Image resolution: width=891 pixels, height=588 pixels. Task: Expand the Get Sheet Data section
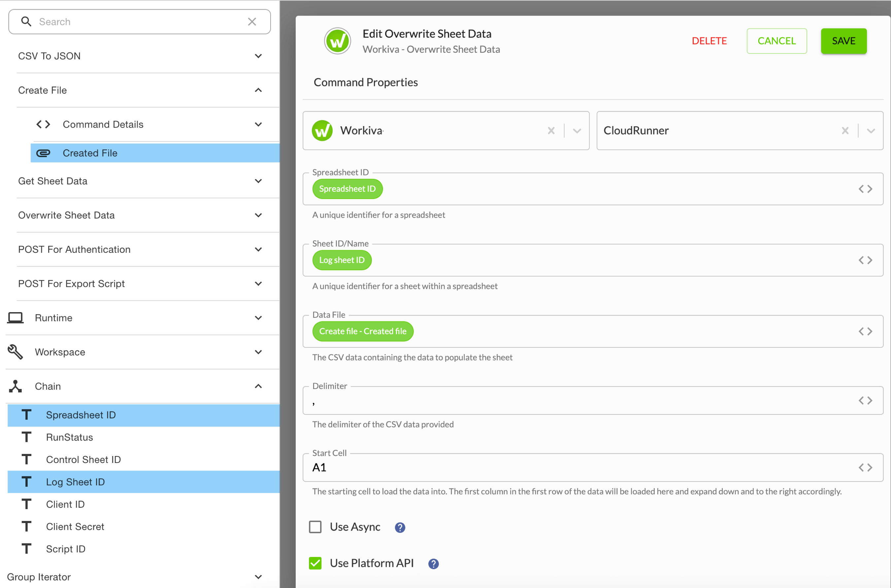[258, 181]
